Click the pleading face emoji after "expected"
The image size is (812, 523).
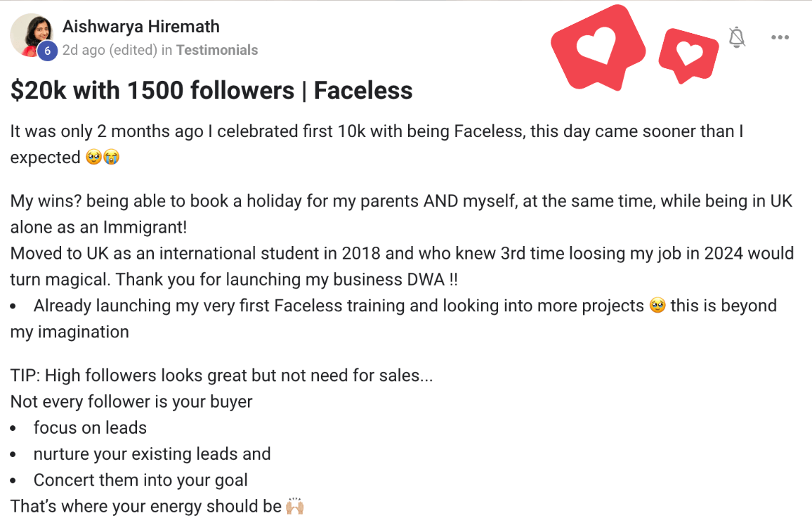(93, 157)
